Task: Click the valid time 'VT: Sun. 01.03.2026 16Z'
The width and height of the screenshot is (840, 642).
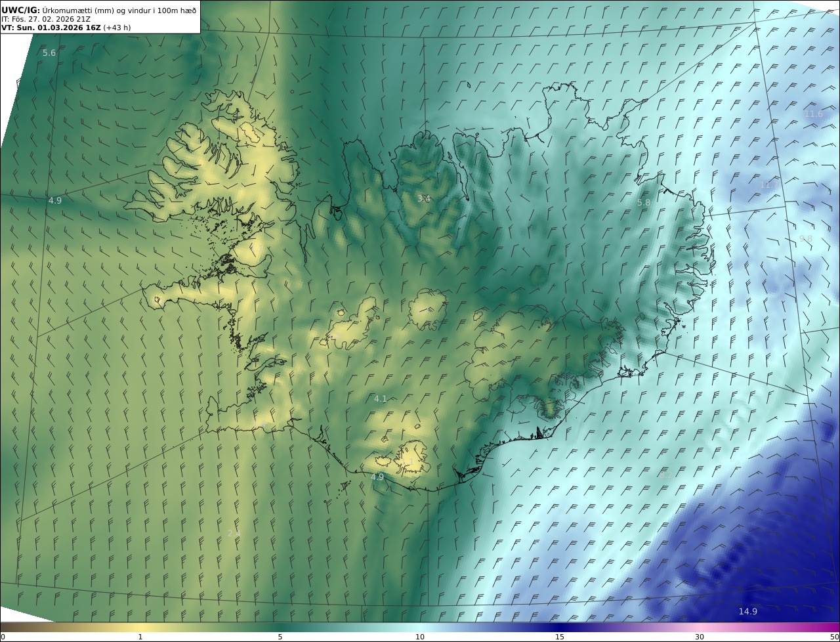Action: [x=52, y=28]
